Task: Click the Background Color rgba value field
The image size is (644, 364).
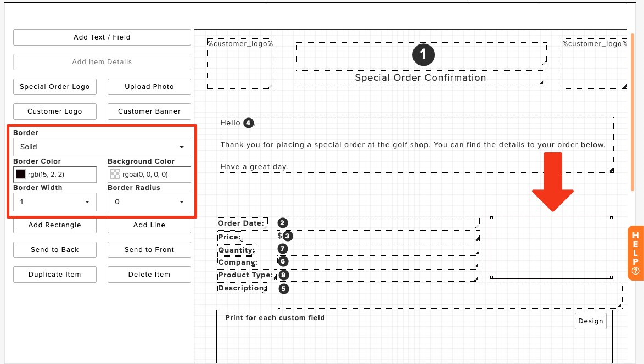Action: click(x=149, y=175)
